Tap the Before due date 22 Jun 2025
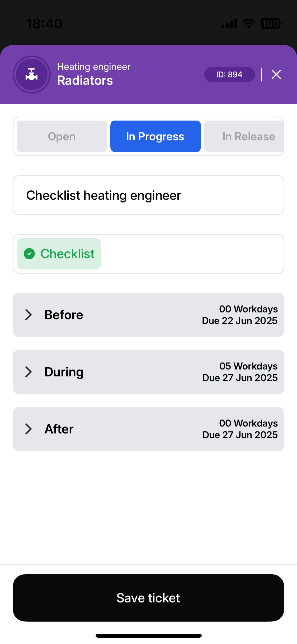This screenshot has width=297, height=644. tap(240, 321)
